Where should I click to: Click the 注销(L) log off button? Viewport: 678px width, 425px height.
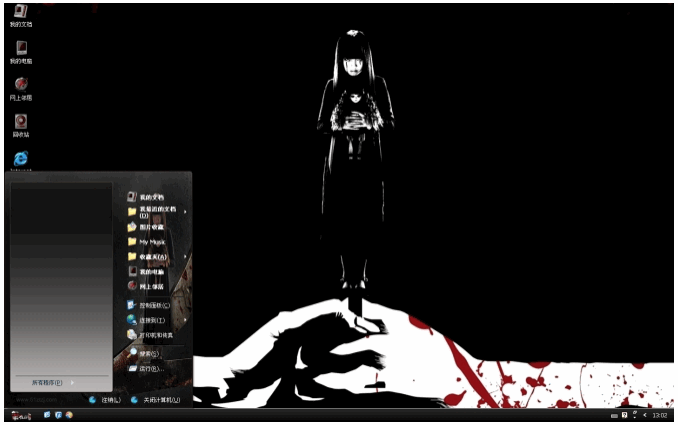[105, 400]
